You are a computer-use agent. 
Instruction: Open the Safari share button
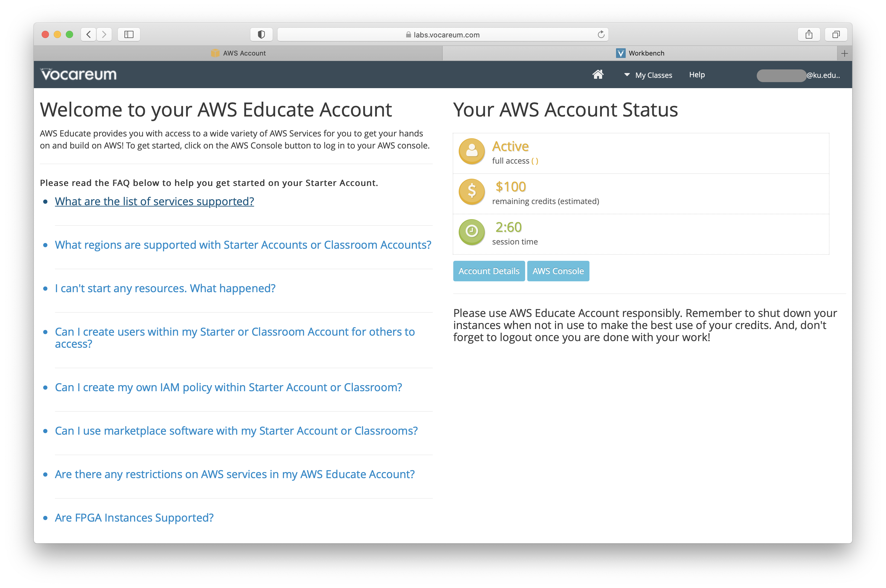(809, 34)
